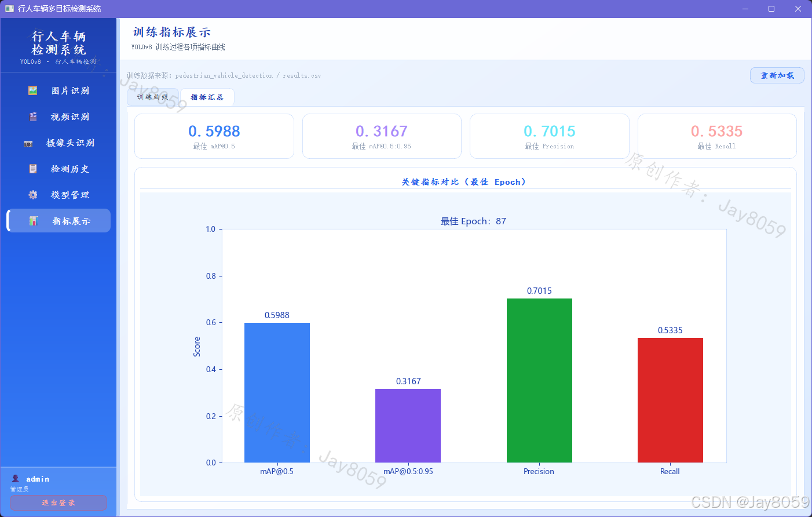Click the mAP@0.5:0.95 x-axis label
Screen dimensions: 812x517
[408, 472]
